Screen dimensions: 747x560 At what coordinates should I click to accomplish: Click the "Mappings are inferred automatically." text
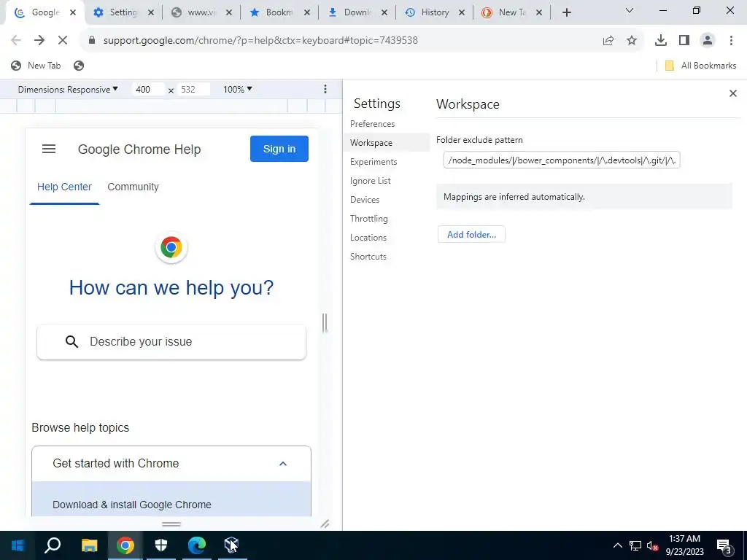(514, 197)
